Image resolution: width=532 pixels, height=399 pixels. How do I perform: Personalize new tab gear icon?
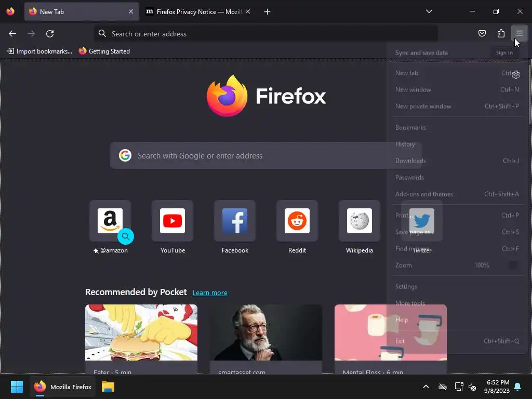click(x=516, y=75)
